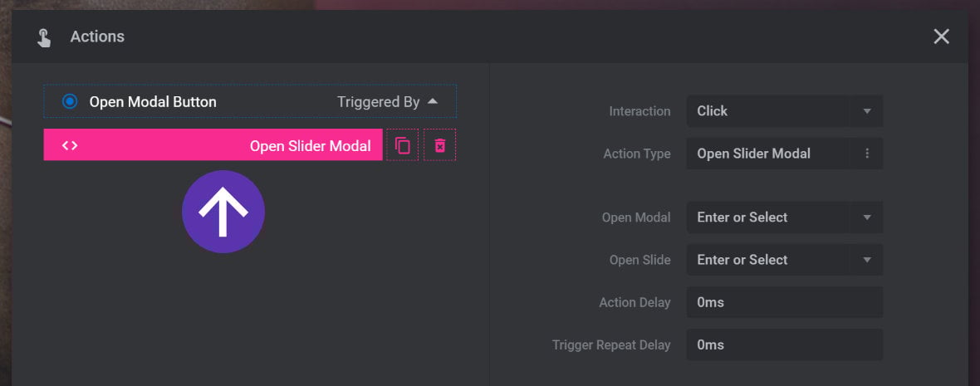Screen dimensions: 980x386
Task: Click the Trigger Repeat Delay field
Action: tap(784, 344)
